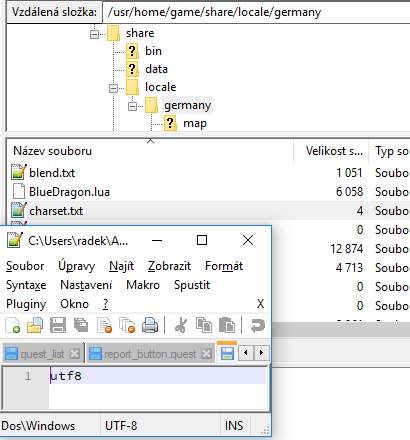Collapse the share folder tree node
This screenshot has height=440, width=410.
click(94, 34)
